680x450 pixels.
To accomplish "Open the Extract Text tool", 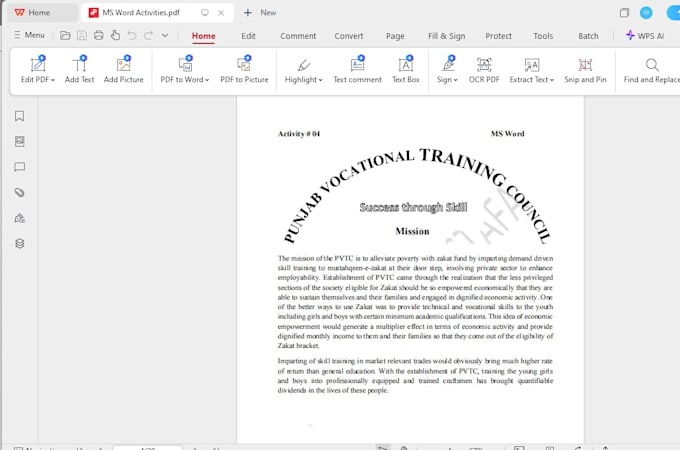I will [x=531, y=70].
